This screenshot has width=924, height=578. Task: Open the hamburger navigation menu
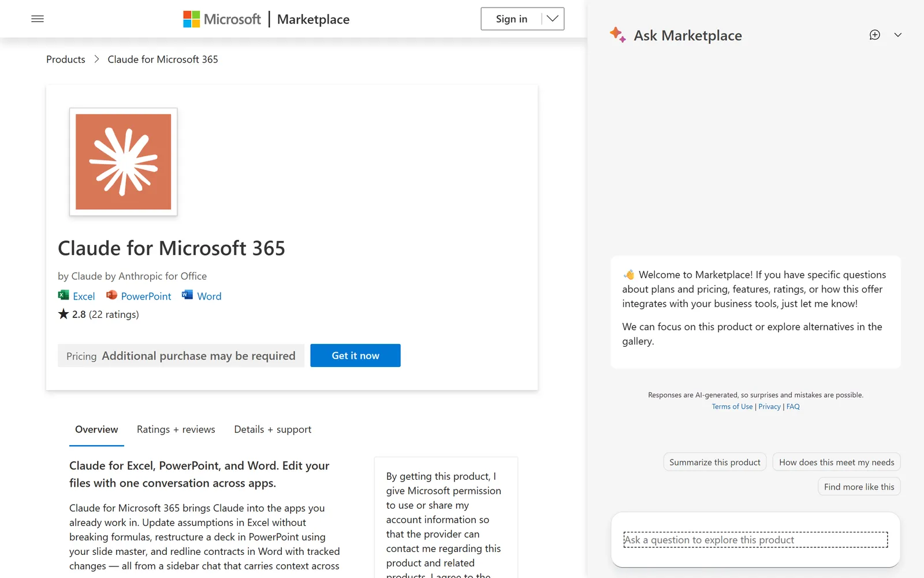[38, 19]
